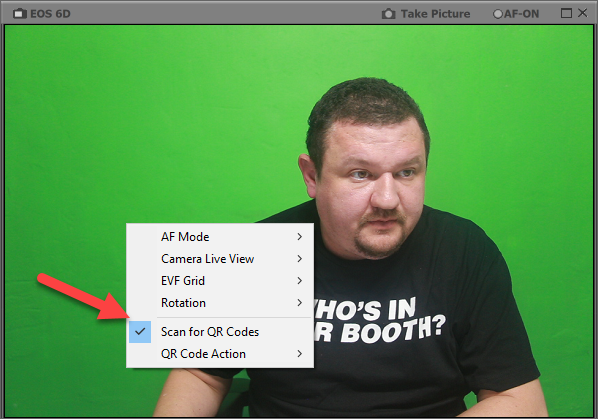Choose the QR Code Action menu item

point(220,354)
